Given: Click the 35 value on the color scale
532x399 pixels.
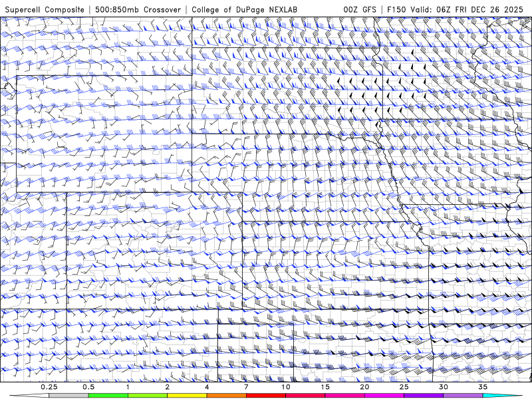Looking at the screenshot, I should [483, 387].
